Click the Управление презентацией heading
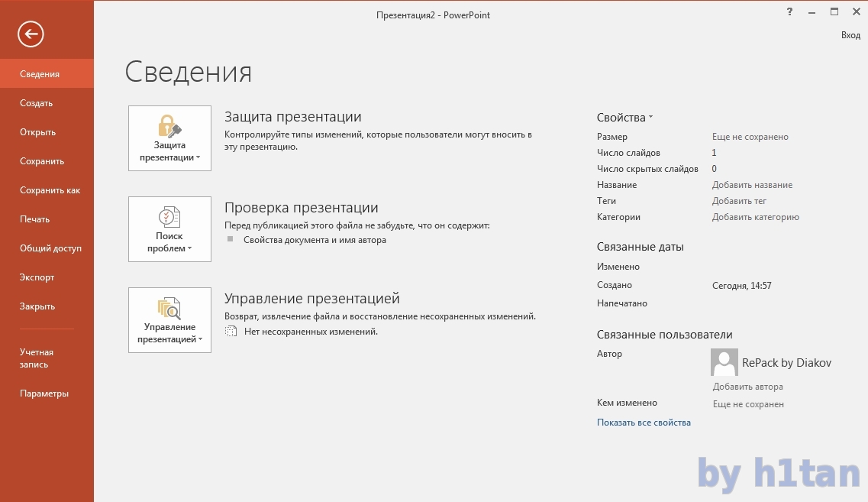 [311, 299]
